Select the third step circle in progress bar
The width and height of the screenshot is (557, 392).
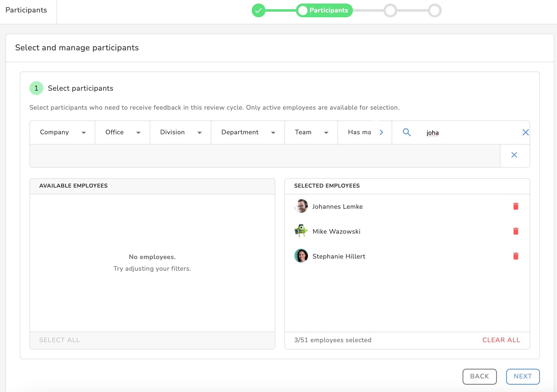390,11
